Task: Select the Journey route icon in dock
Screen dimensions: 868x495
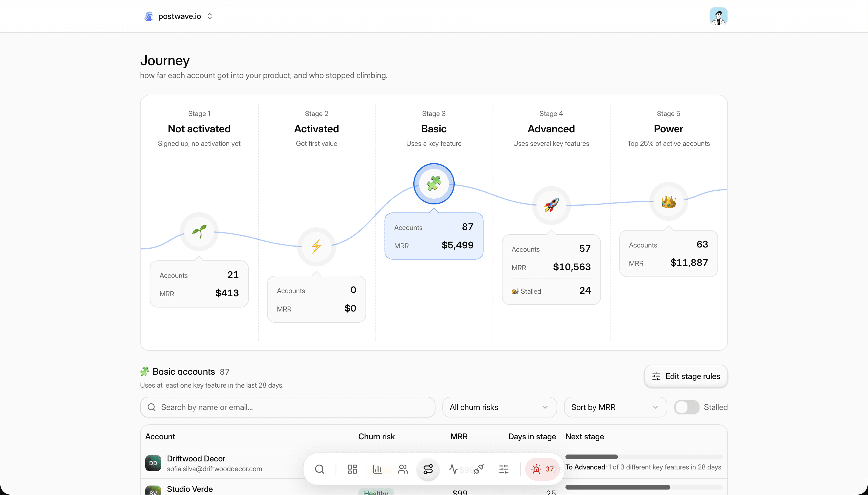Action: click(428, 469)
